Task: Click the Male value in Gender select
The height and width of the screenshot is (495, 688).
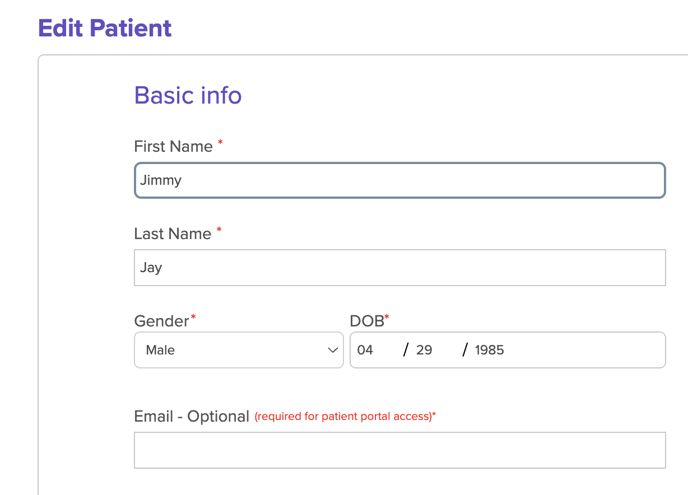Action: tap(161, 351)
